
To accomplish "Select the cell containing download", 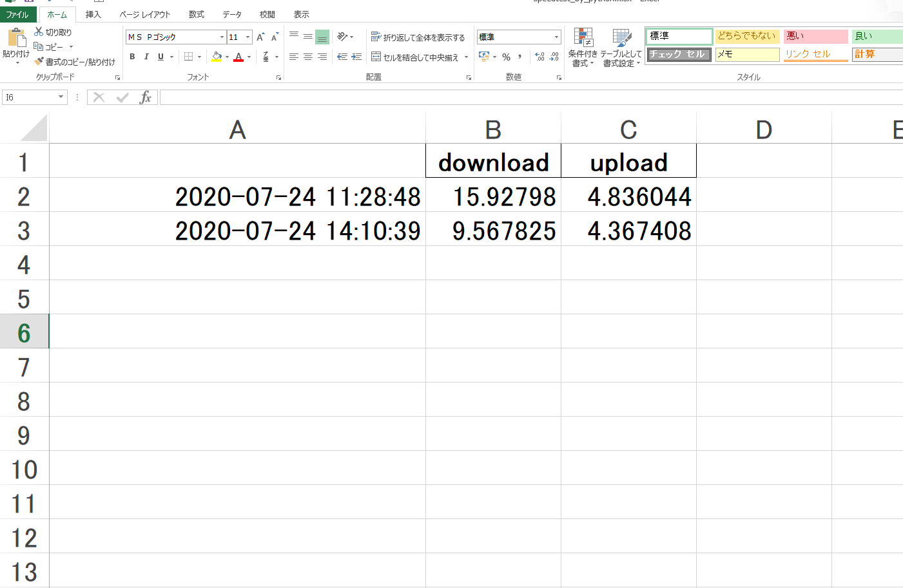I will pyautogui.click(x=493, y=161).
